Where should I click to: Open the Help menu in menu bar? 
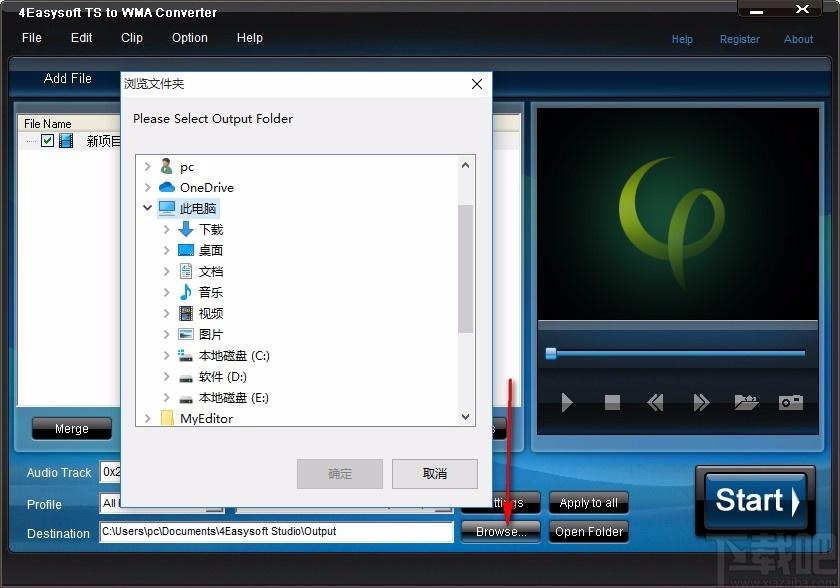point(250,38)
